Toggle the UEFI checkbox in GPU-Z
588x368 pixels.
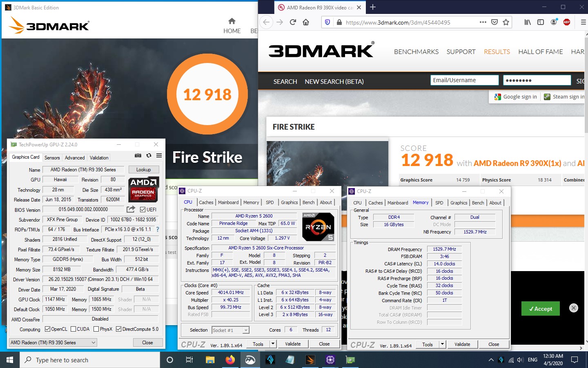coord(143,210)
